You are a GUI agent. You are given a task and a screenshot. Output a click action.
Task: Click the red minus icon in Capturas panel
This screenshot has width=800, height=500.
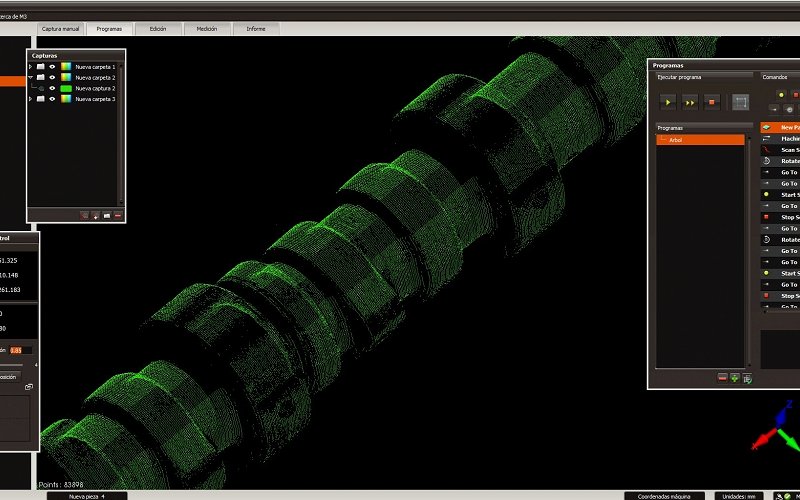tap(118, 215)
